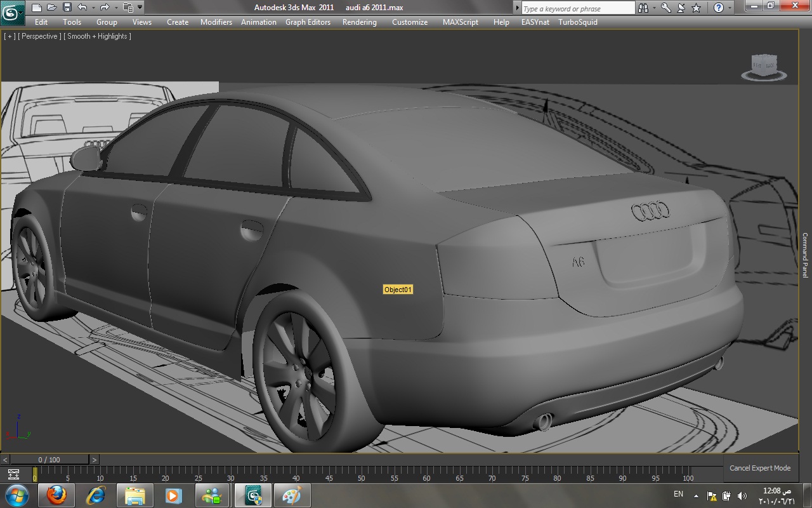The height and width of the screenshot is (508, 812).
Task: Open the EASYnat menu
Action: (x=535, y=22)
